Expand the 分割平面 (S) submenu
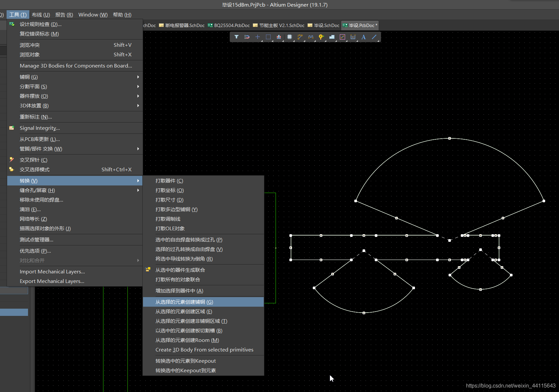The image size is (559, 392). [75, 86]
